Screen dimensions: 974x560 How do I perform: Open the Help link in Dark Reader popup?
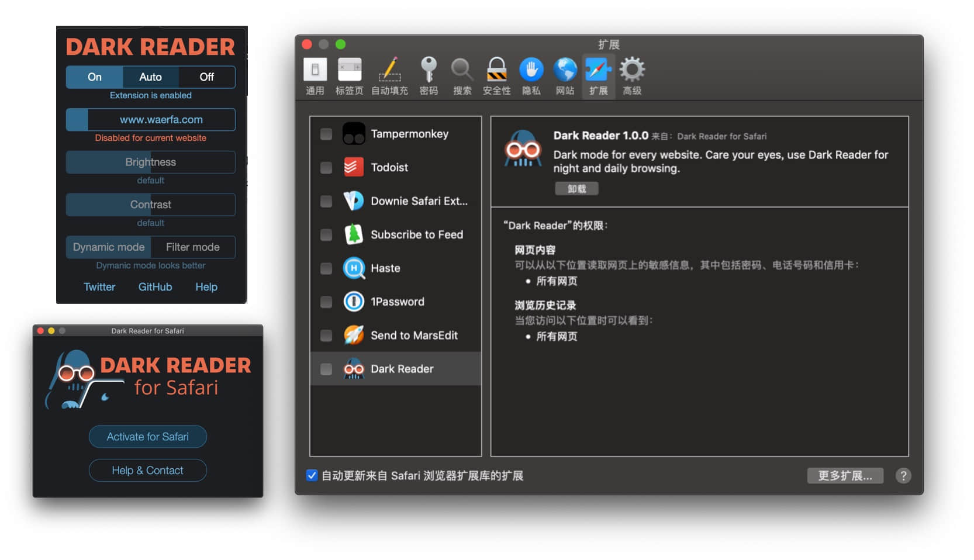[x=206, y=287]
